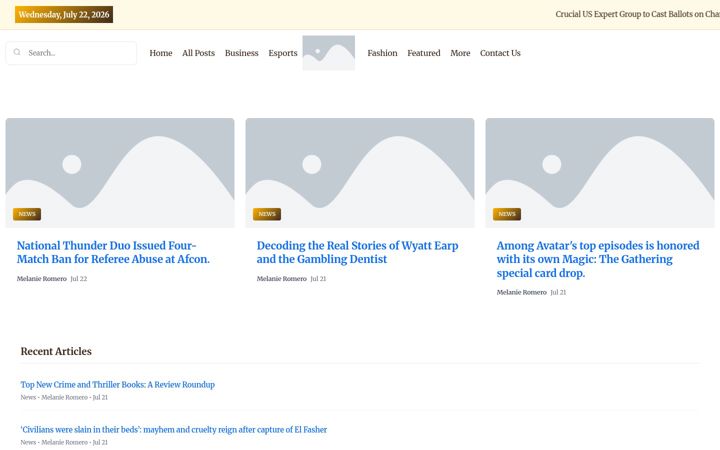Click the Jul 22 date on Thunder Duo card
This screenshot has width=720, height=450.
click(x=79, y=279)
